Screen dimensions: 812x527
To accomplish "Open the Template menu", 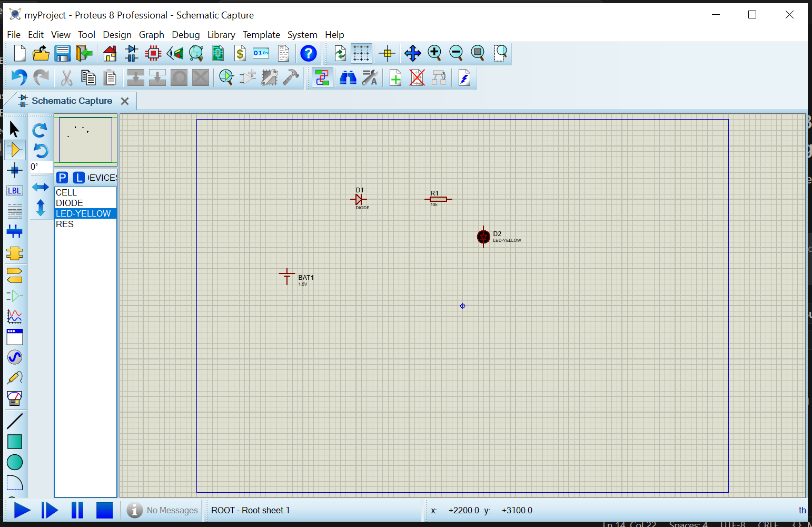I will pyautogui.click(x=261, y=35).
